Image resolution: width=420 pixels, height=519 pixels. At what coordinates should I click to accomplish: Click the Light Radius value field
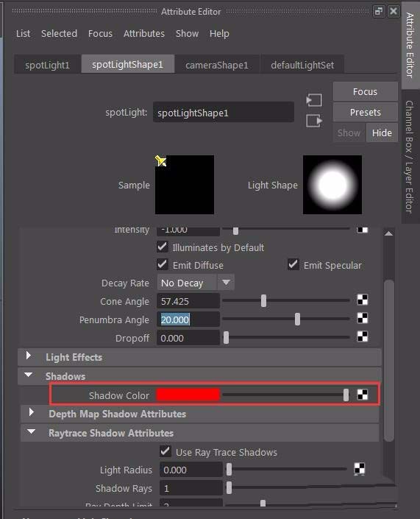point(191,470)
